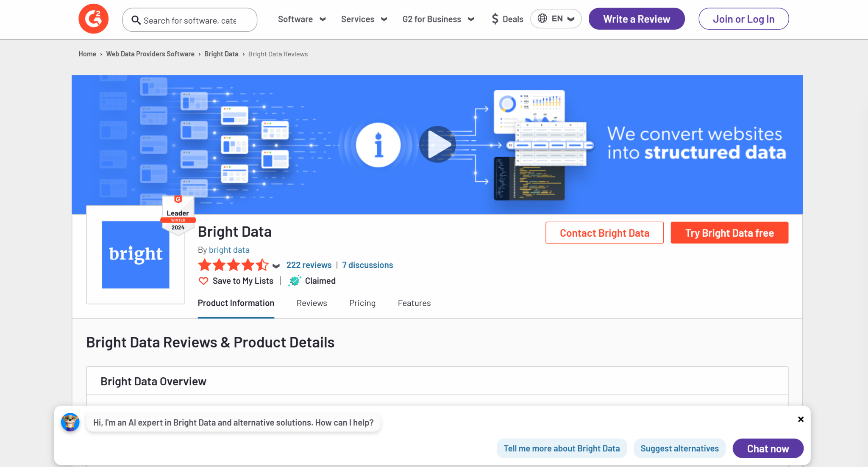Play the banner video
The height and width of the screenshot is (467, 868).
tap(437, 144)
